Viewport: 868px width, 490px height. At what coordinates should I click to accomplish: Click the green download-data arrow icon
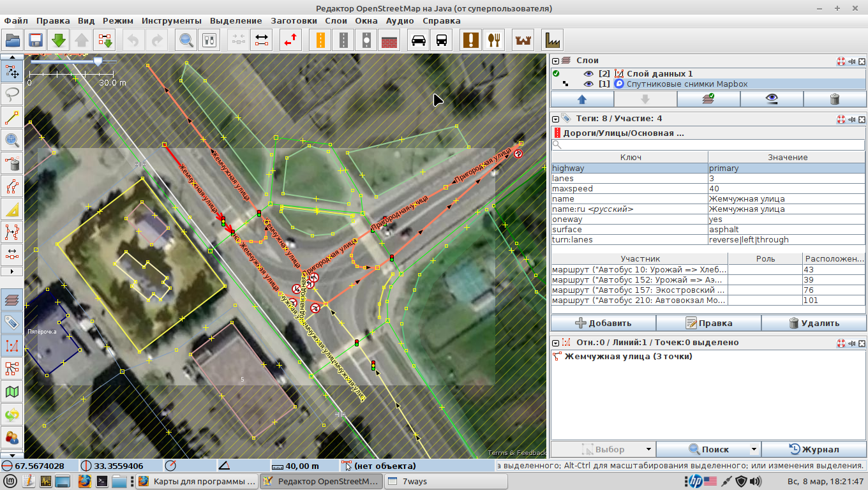[x=59, y=40]
